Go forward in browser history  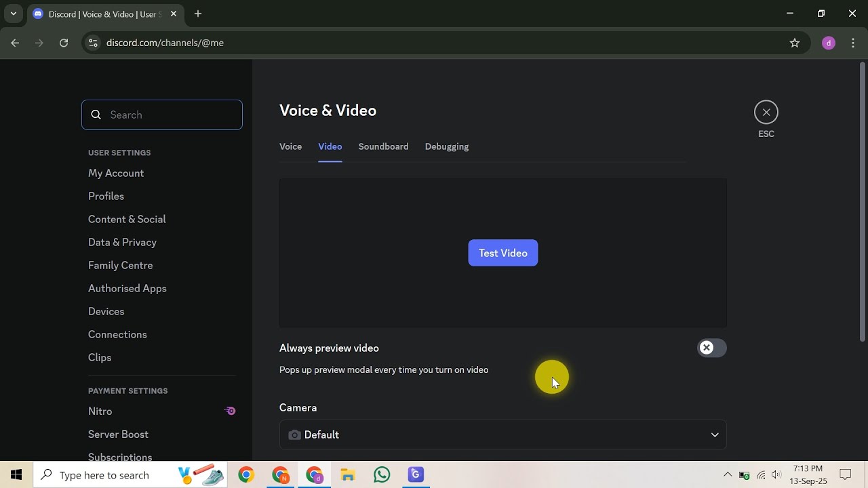click(x=39, y=43)
